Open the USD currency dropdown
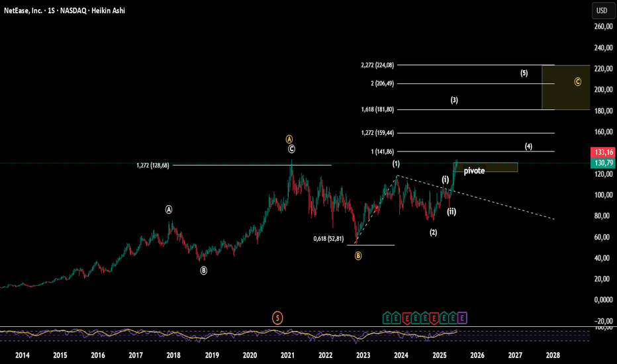The image size is (617, 364). pos(602,11)
